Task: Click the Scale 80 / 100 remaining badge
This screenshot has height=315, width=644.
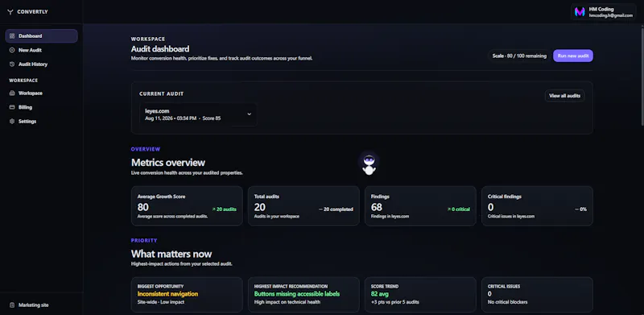Action: 519,56
